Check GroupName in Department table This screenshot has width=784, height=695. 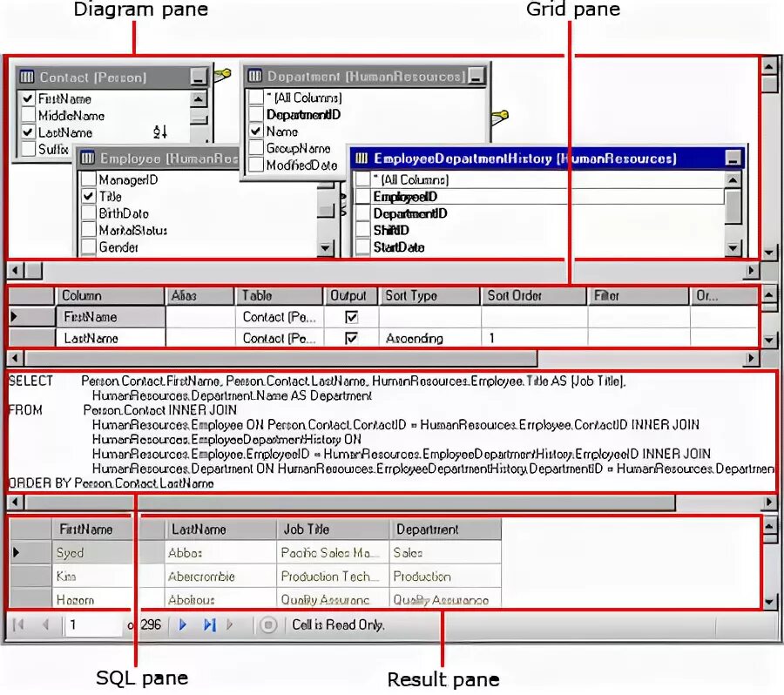256,148
